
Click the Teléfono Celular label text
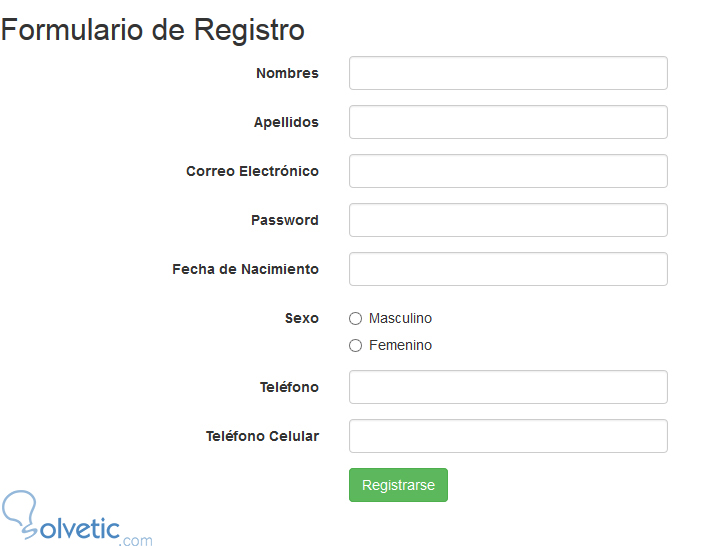tap(262, 436)
